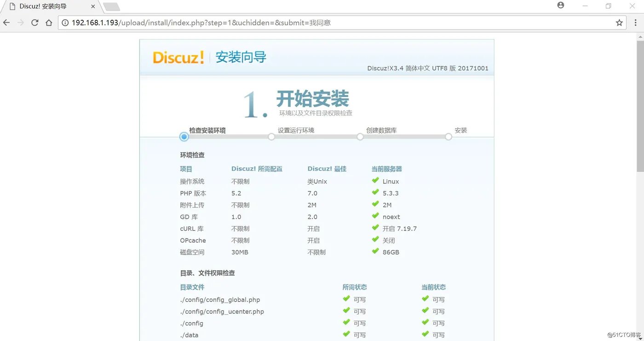Select the 创建数据库 step circle
The width and height of the screenshot is (644, 341).
[x=360, y=136]
